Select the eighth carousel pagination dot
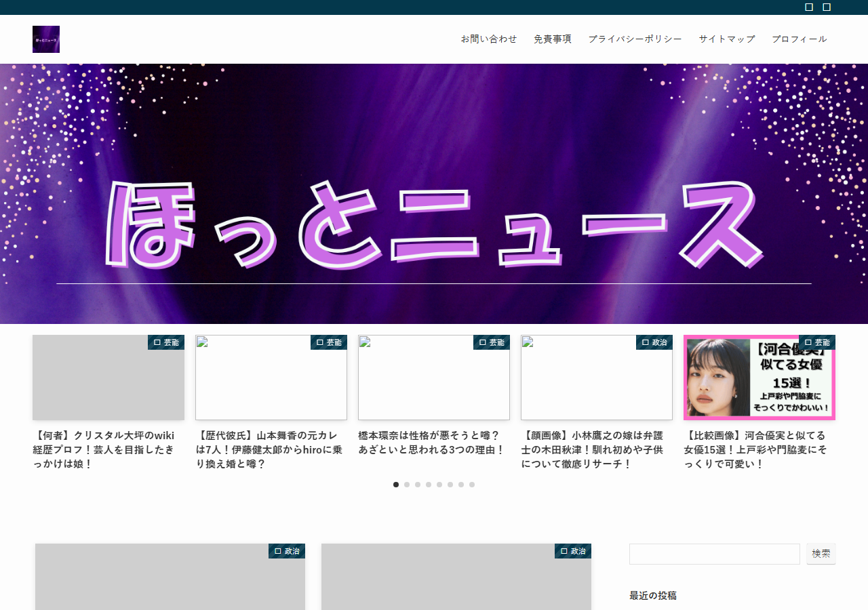868x610 pixels. click(x=472, y=485)
